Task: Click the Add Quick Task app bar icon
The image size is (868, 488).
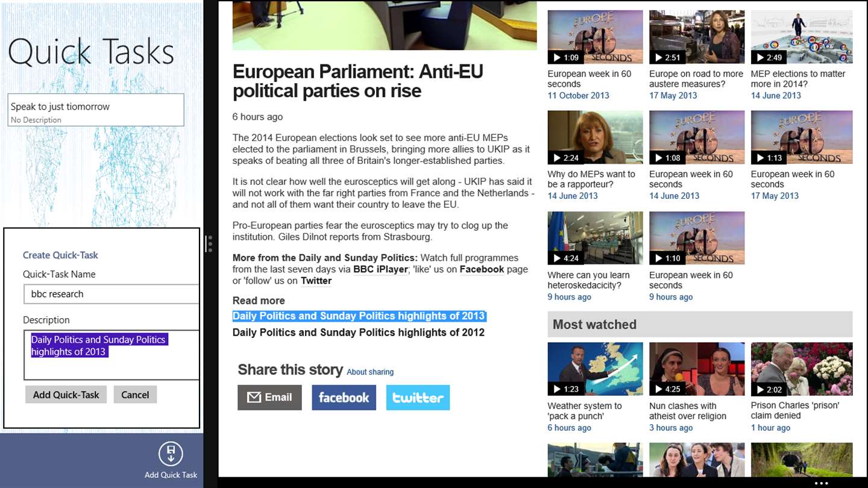Action: click(x=171, y=454)
